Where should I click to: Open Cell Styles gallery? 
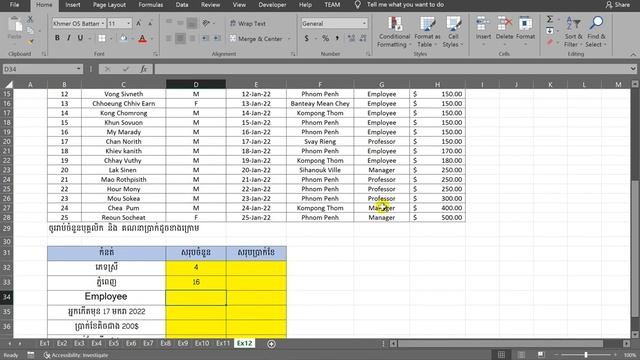pyautogui.click(x=453, y=32)
